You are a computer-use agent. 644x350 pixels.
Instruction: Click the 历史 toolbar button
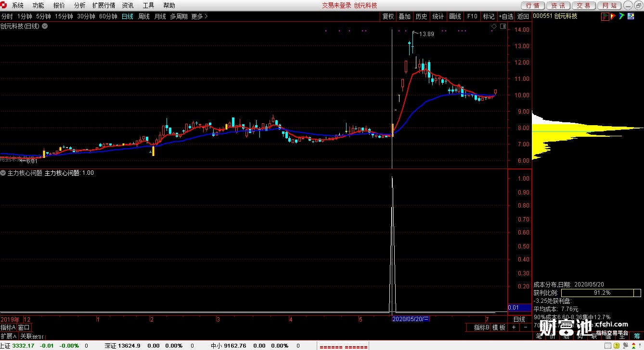coord(422,16)
